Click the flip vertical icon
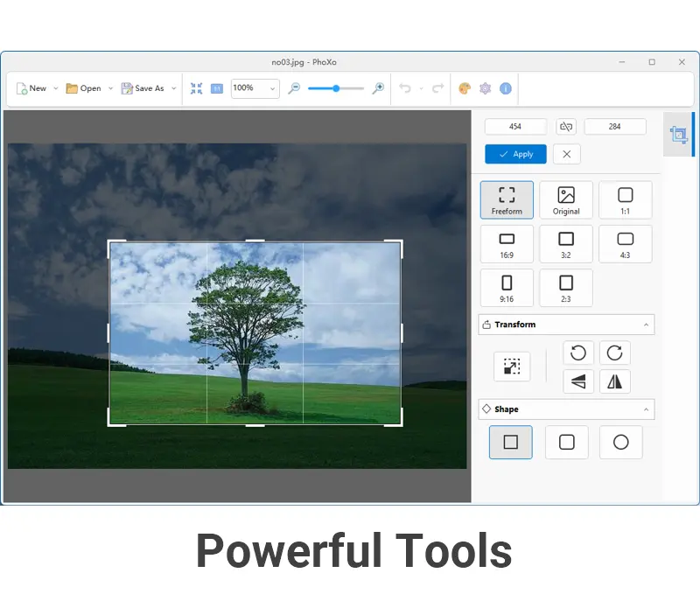Viewport: 700px width, 608px height. pos(578,381)
